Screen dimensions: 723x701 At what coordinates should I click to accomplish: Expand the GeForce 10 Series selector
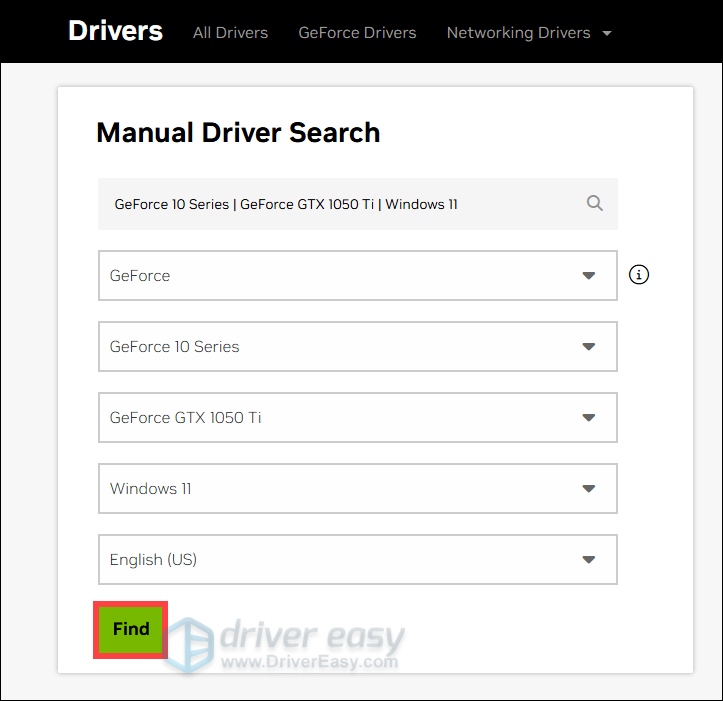coord(340,347)
